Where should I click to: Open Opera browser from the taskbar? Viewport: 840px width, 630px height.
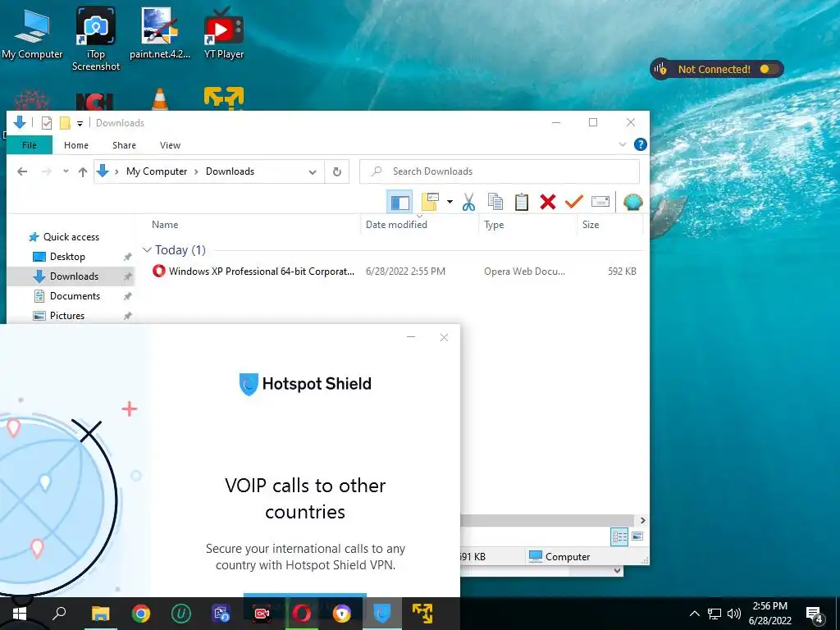302,614
